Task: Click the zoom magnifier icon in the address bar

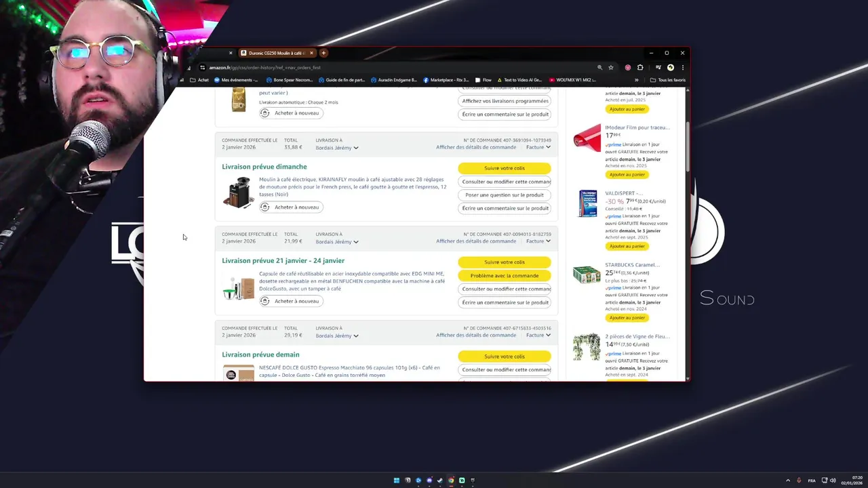Action: (599, 68)
